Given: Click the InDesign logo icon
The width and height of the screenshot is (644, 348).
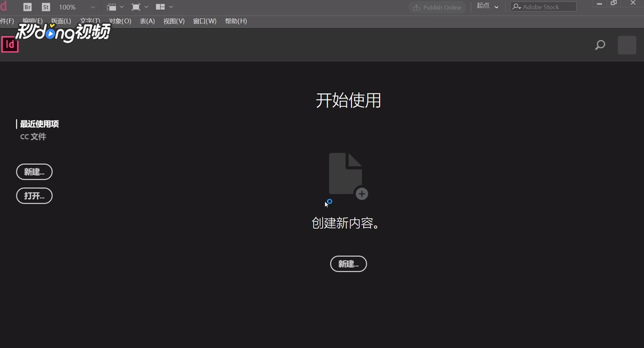Looking at the screenshot, I should tap(10, 45).
